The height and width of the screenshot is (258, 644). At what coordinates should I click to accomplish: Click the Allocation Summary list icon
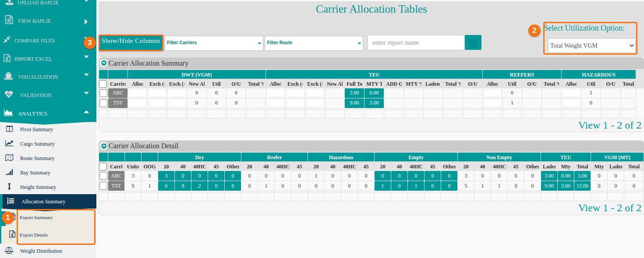pos(11,201)
